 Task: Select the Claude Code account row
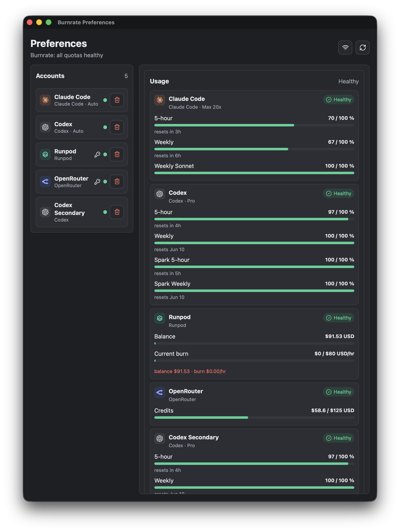click(x=82, y=100)
